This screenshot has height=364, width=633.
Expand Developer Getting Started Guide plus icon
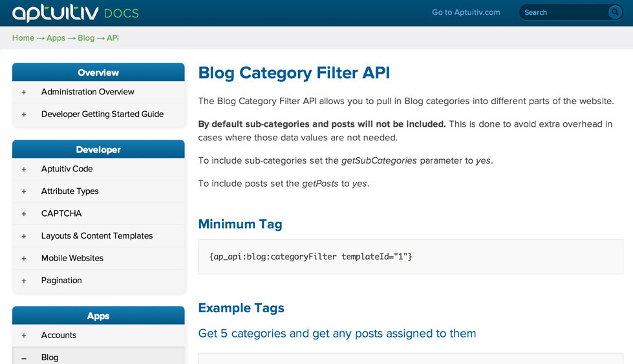click(x=24, y=114)
